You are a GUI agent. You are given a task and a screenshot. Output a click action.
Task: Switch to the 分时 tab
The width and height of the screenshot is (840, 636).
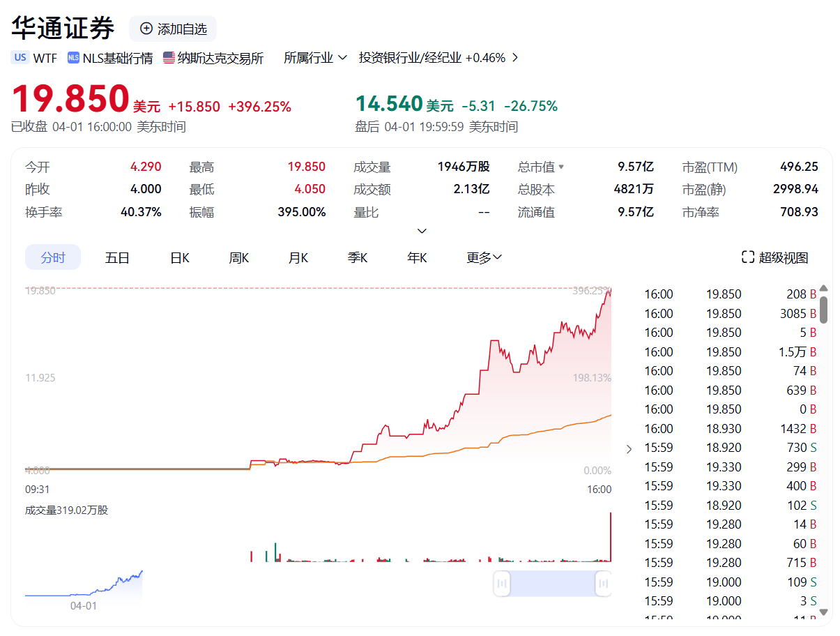[x=53, y=257]
